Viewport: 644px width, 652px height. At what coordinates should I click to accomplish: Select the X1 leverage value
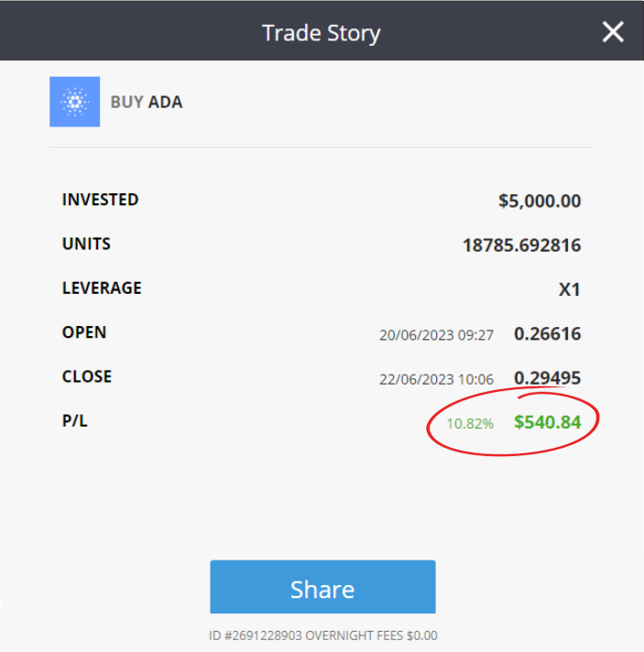point(570,289)
